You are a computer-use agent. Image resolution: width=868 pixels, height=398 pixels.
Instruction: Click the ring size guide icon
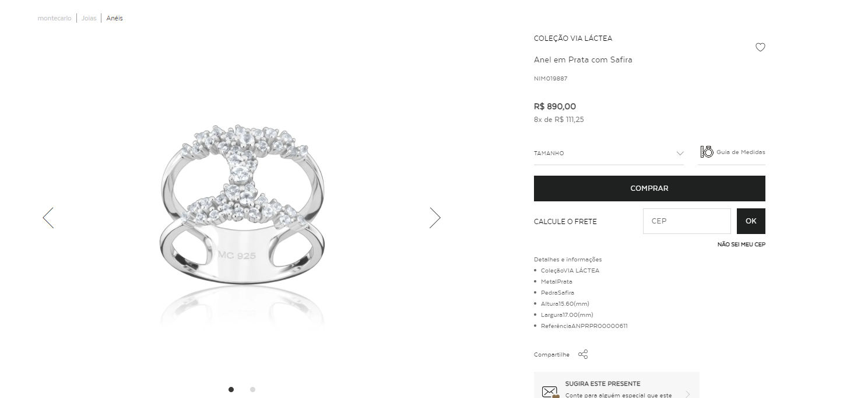click(x=707, y=152)
